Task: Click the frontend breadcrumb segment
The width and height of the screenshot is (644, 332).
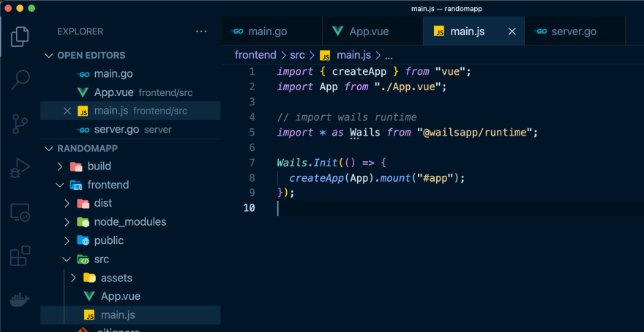Action: 255,55
